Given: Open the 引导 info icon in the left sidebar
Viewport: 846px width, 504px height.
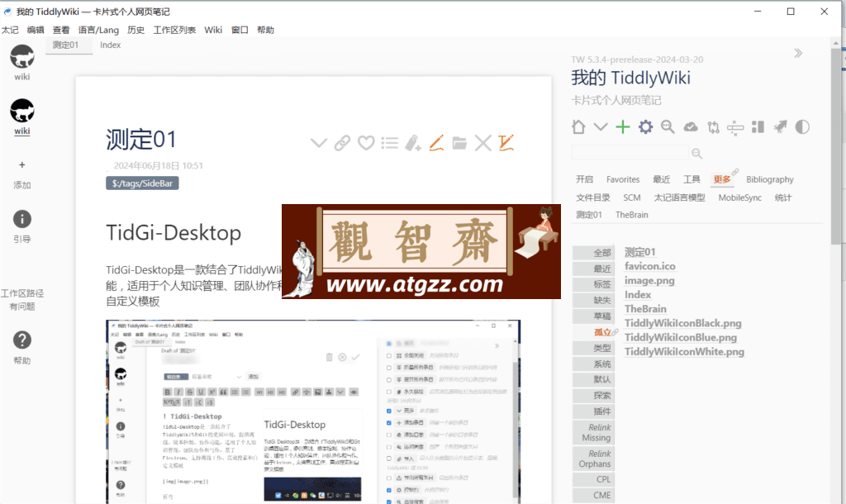Looking at the screenshot, I should pyautogui.click(x=22, y=219).
